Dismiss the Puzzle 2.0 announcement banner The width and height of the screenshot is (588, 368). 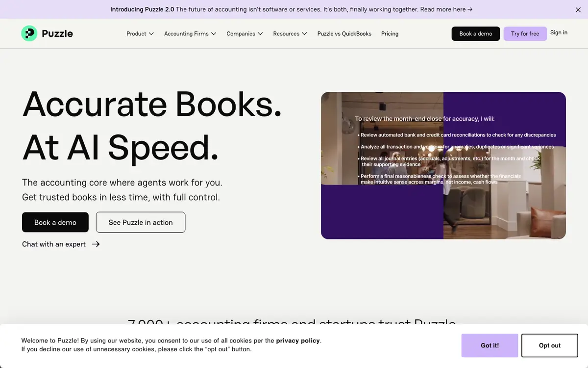pos(578,9)
